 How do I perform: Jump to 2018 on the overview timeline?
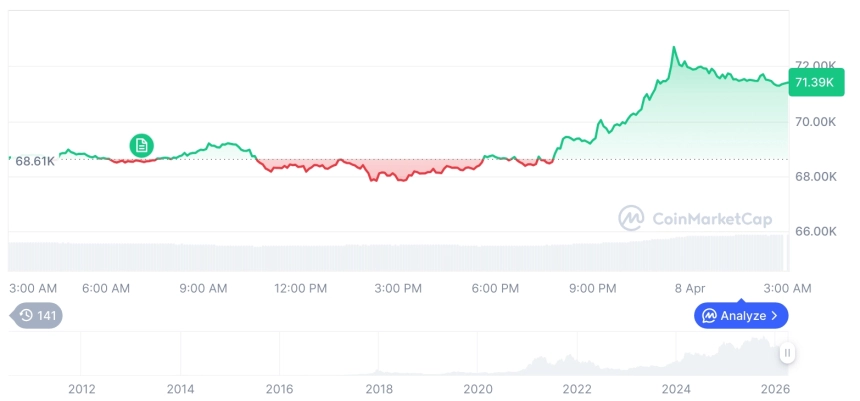click(378, 389)
